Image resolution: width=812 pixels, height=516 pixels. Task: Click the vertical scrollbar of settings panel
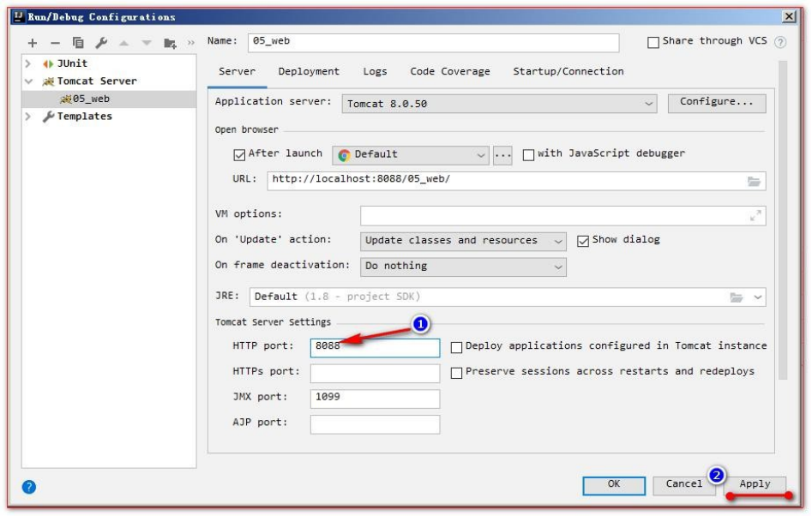click(783, 221)
